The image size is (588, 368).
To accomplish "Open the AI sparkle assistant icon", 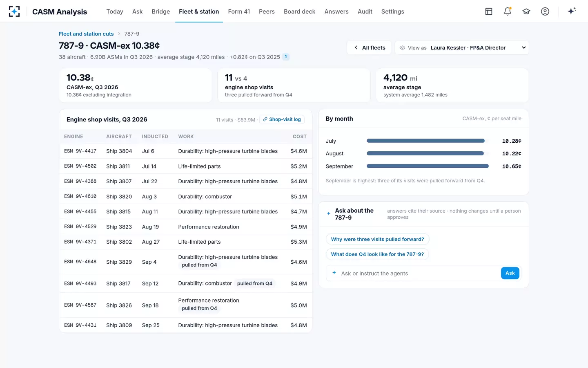I will point(572,11).
